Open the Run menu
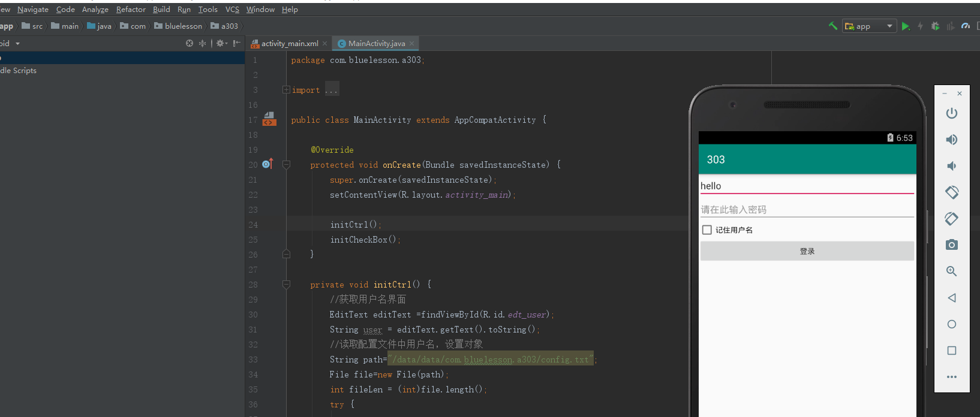Image resolution: width=980 pixels, height=417 pixels. 184,10
